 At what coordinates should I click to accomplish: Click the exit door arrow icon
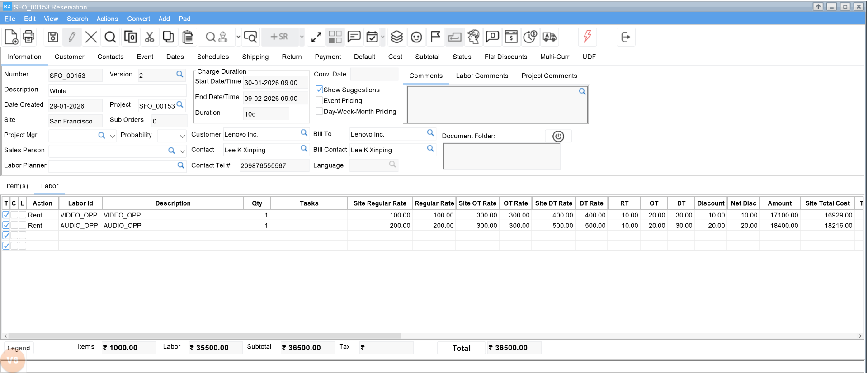[x=626, y=37]
